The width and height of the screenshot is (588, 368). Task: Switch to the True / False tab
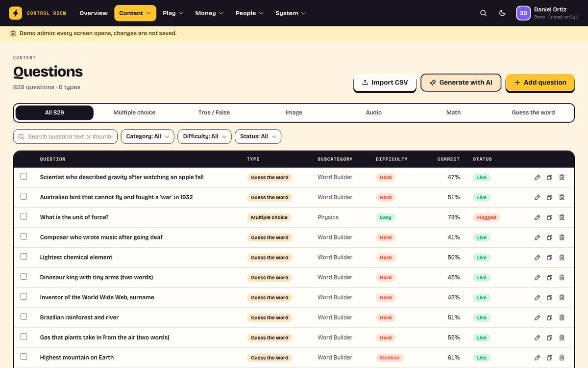pos(214,113)
